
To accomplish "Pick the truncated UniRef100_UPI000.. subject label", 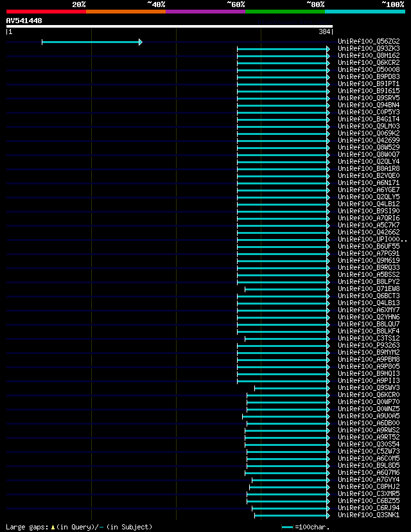I will (372, 239).
